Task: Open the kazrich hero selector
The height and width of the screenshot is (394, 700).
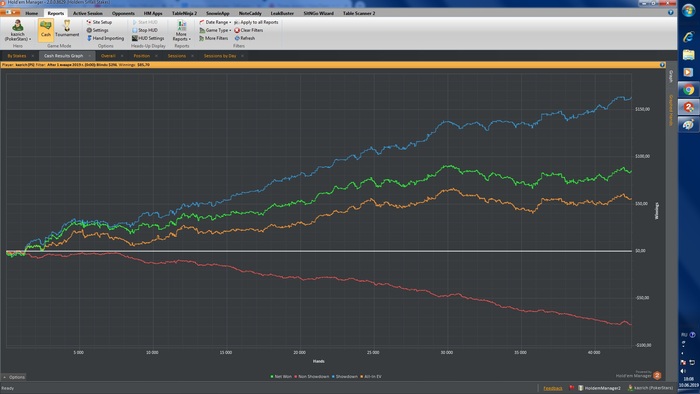Action: (x=18, y=30)
